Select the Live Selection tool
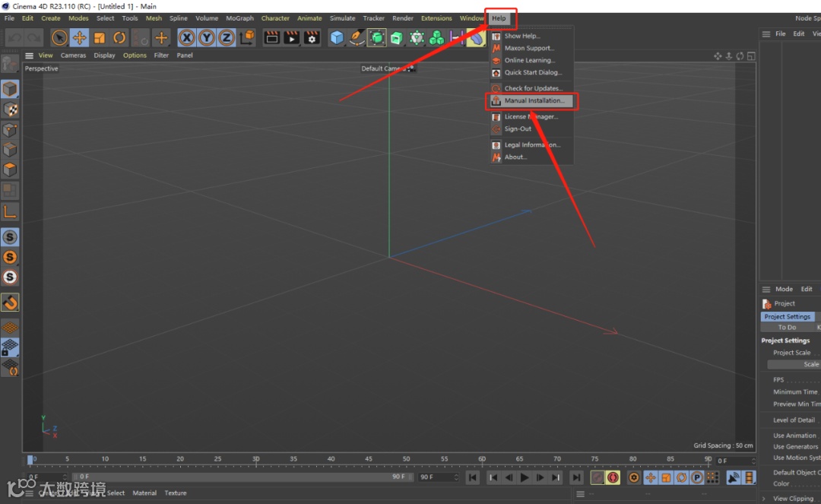Image resolution: width=821 pixels, height=504 pixels. tap(59, 38)
